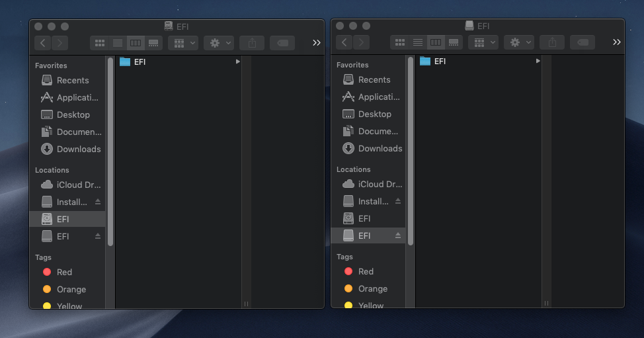Open iCloud Drive in right window sidebar
This screenshot has width=644, height=338.
click(368, 185)
